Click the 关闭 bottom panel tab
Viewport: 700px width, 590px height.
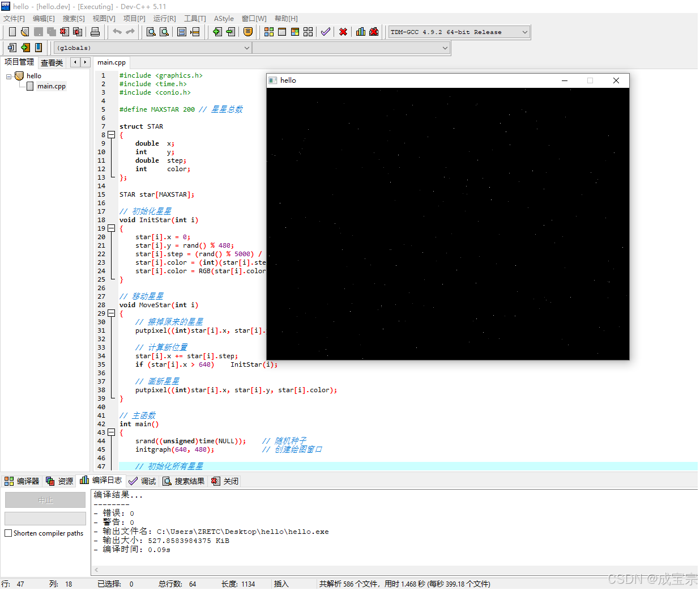[x=225, y=481]
